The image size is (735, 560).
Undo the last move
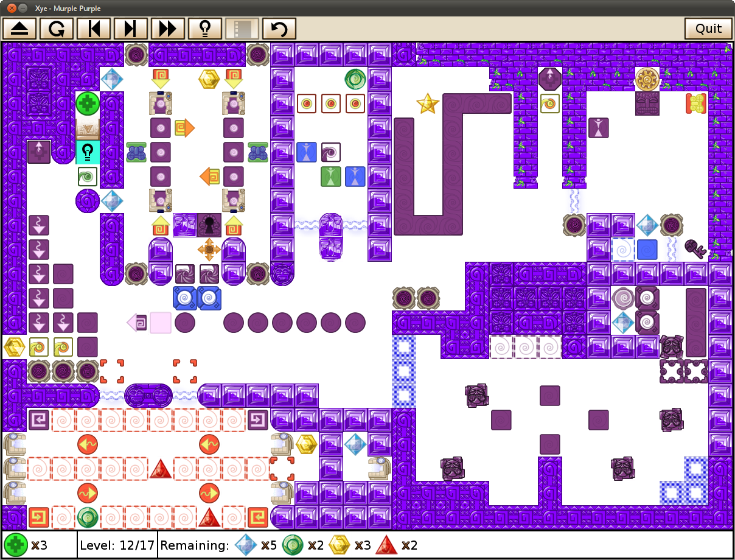point(279,28)
